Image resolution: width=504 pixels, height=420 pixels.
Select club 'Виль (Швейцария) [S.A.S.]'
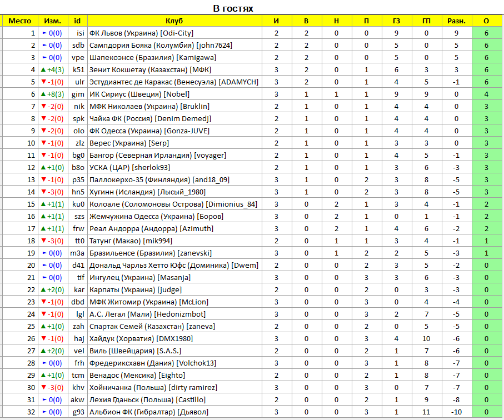click(x=136, y=351)
